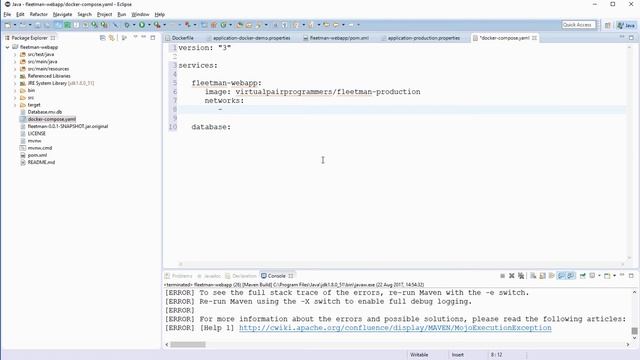Switch to application-production.properties tab
Viewport: 640px width, 360px height.
[420, 38]
